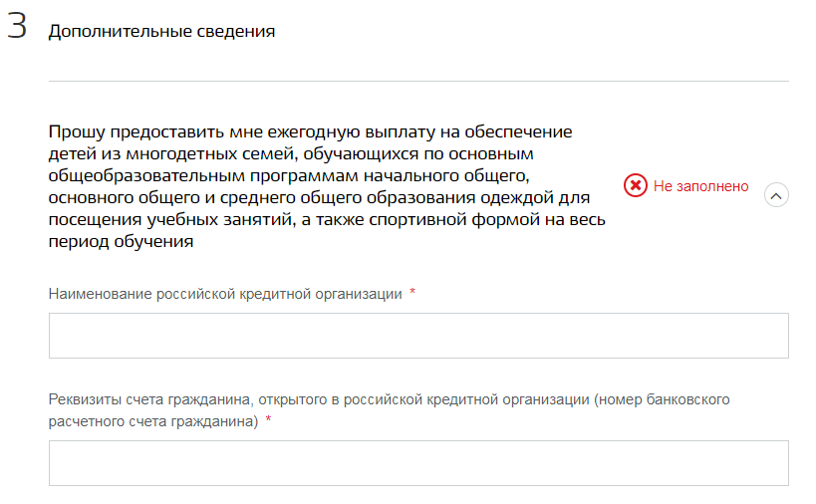Click the red asterisk after 'кредитной организации' name label
Image resolution: width=816 pixels, height=504 pixels.
[x=412, y=292]
